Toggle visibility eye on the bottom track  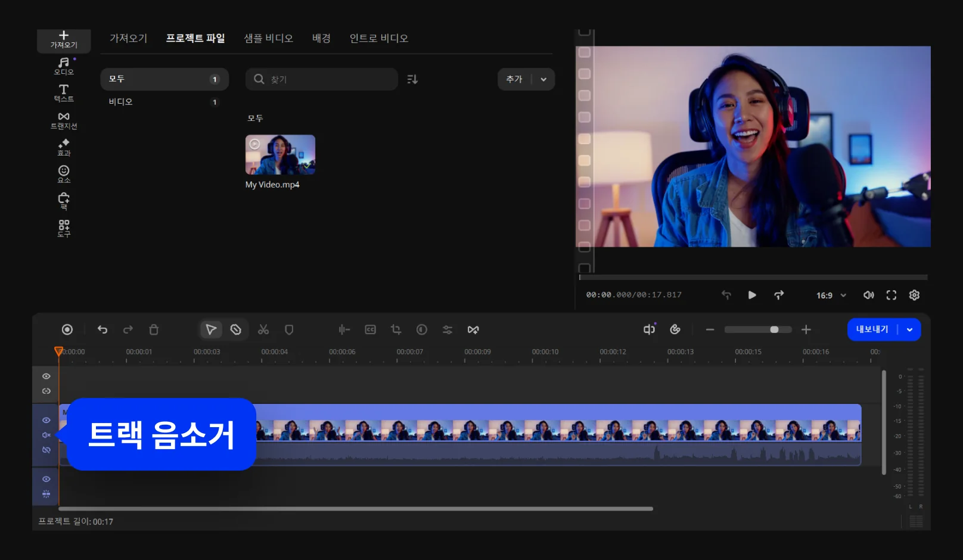click(46, 479)
